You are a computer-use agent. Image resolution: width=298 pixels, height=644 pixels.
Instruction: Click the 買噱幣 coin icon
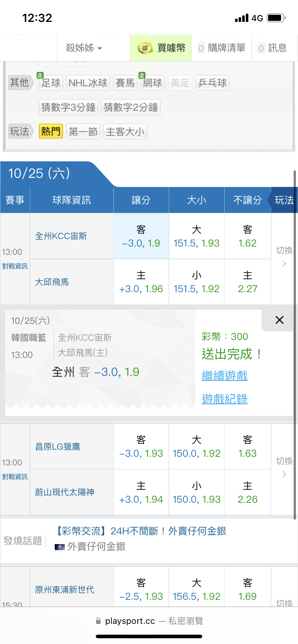point(145,48)
